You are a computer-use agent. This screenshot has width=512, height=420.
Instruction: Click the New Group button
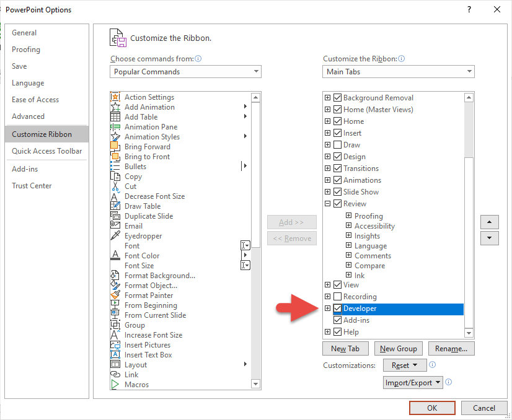tap(398, 348)
